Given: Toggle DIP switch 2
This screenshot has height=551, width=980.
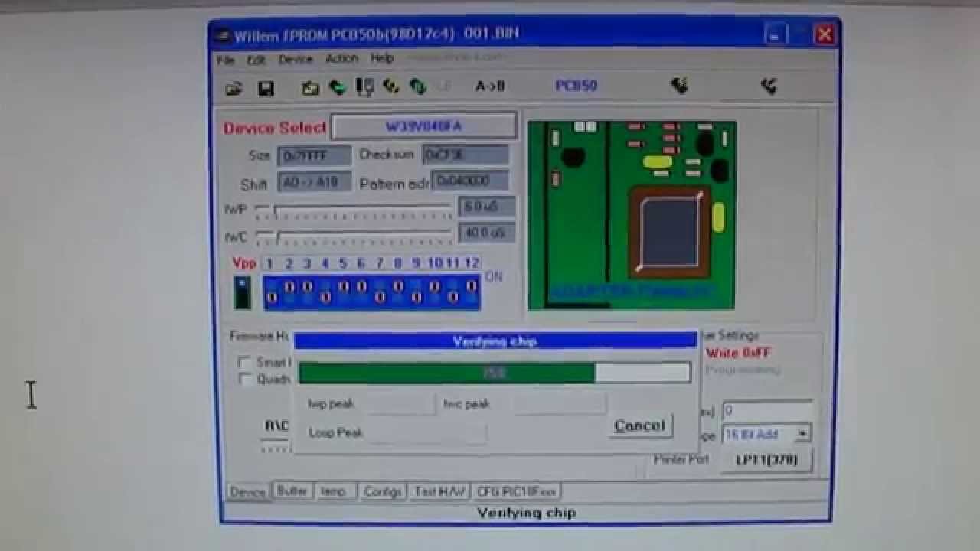Looking at the screenshot, I should coord(289,291).
